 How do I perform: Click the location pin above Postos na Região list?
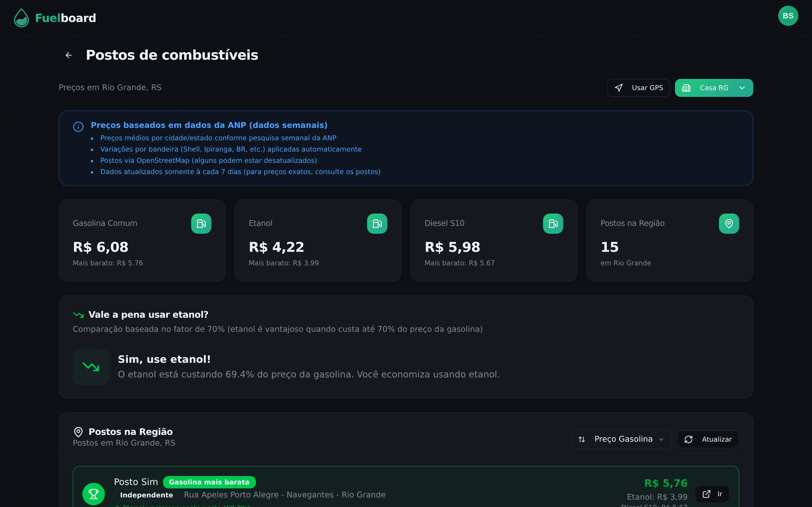[78, 432]
